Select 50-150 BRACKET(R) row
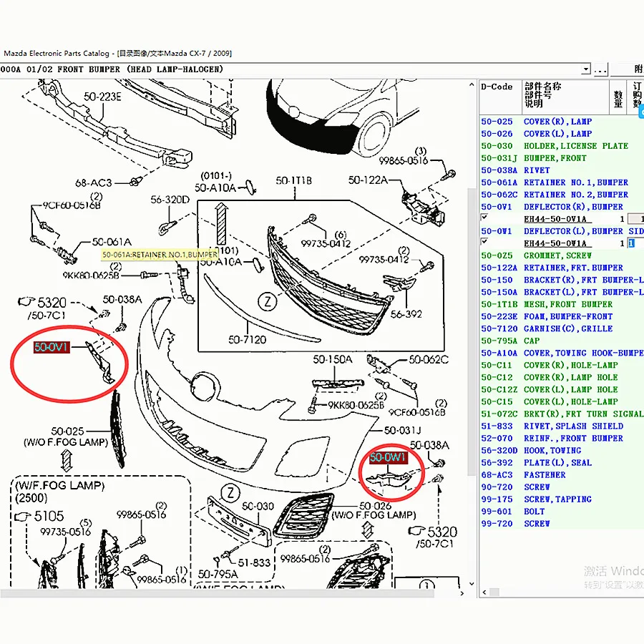644x644 pixels. (x=562, y=280)
